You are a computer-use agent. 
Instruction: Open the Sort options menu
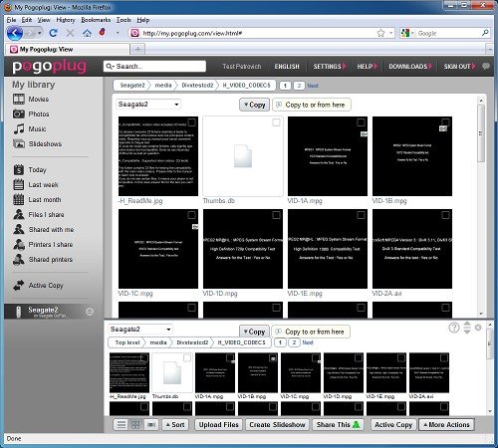(x=175, y=425)
